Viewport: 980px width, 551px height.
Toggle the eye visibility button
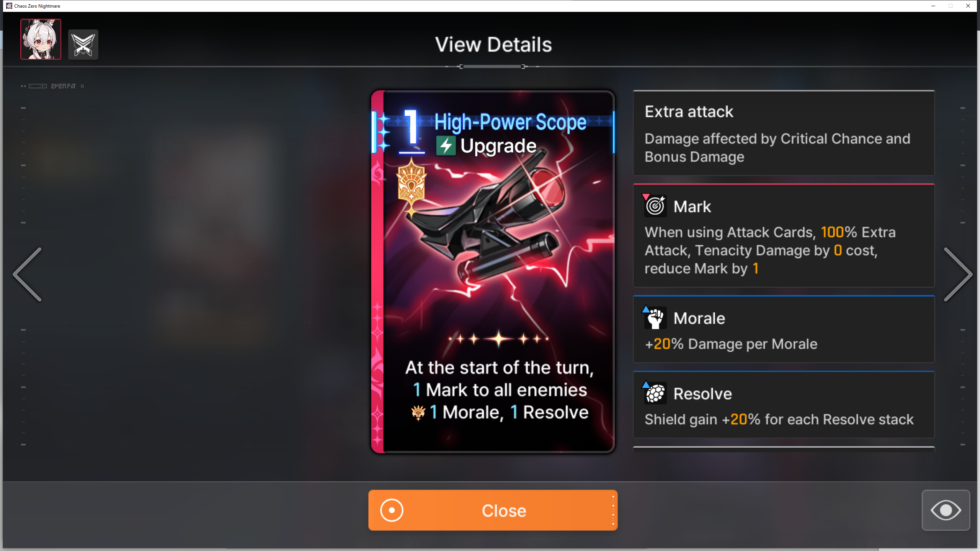[x=946, y=510]
